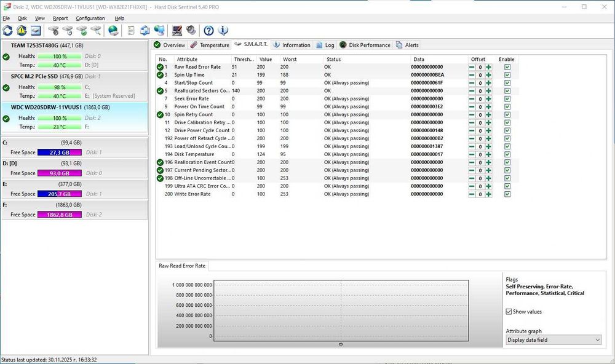Open the Disk menu
Image resolution: width=615 pixels, height=364 pixels.
[x=22, y=18]
